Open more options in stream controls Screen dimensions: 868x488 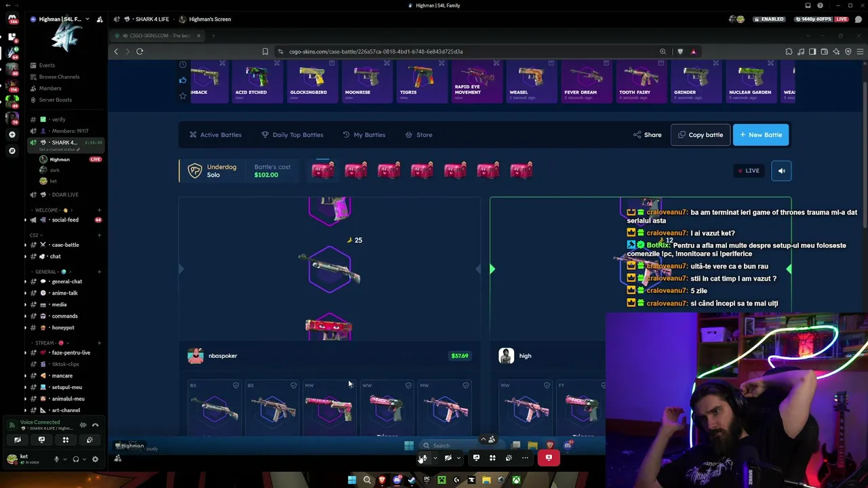click(x=525, y=457)
